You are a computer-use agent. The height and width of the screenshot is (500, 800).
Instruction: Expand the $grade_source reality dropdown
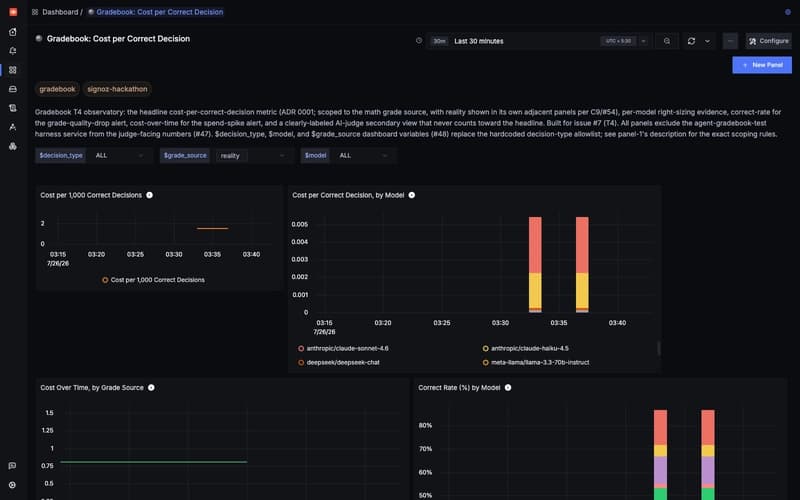[x=252, y=156]
